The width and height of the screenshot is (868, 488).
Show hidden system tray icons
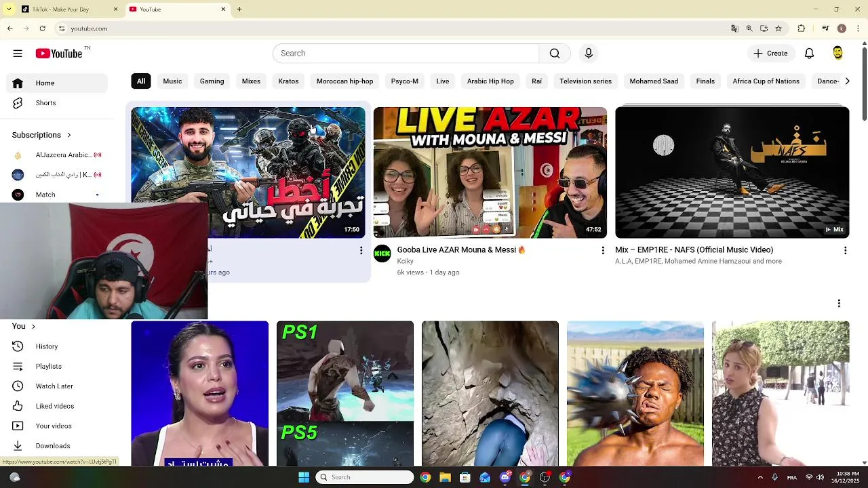pos(760,477)
